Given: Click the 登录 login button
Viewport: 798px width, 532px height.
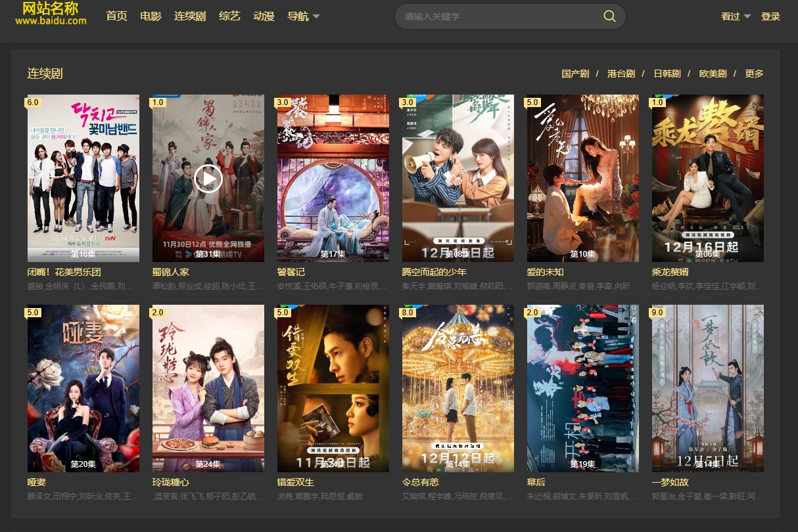Looking at the screenshot, I should pyautogui.click(x=770, y=16).
